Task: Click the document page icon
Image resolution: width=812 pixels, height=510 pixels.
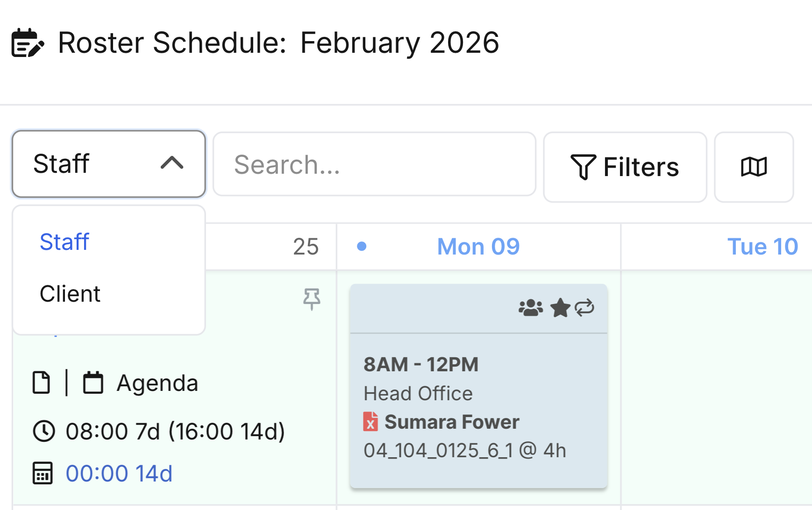Action: pos(42,383)
